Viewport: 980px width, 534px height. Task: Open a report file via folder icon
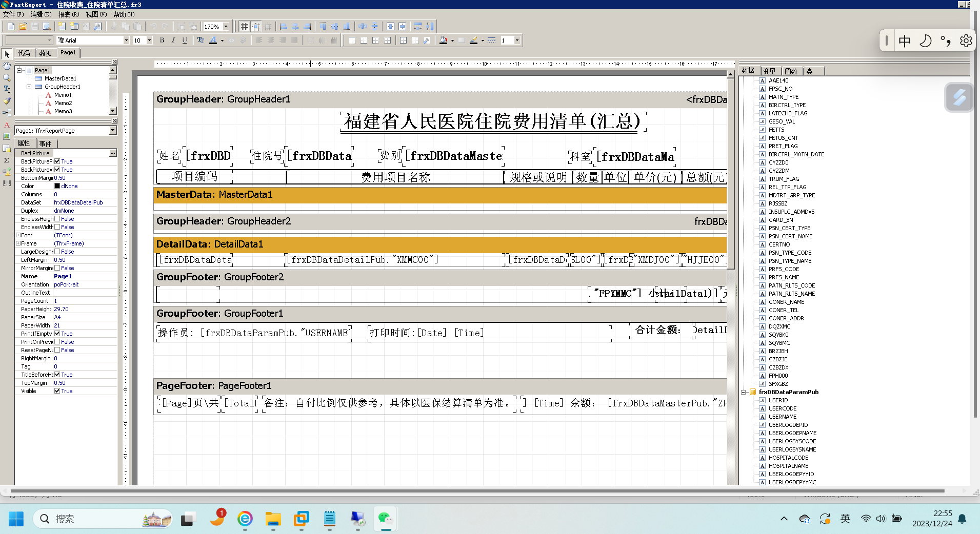[23, 26]
